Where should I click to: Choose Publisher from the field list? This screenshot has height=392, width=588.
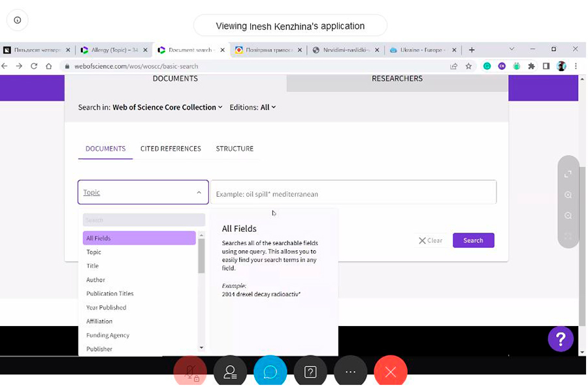point(139,350)
